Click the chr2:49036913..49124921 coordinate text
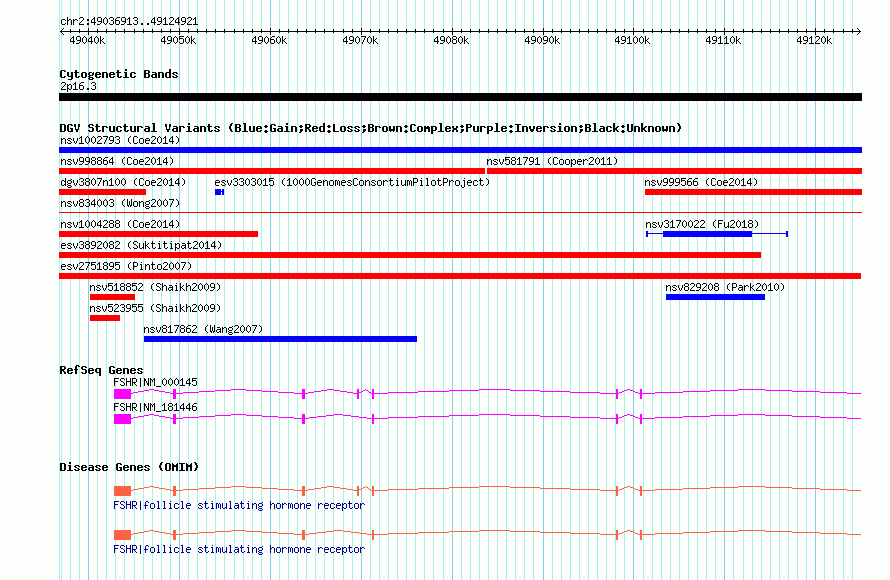The height and width of the screenshot is (580, 890). [x=129, y=22]
